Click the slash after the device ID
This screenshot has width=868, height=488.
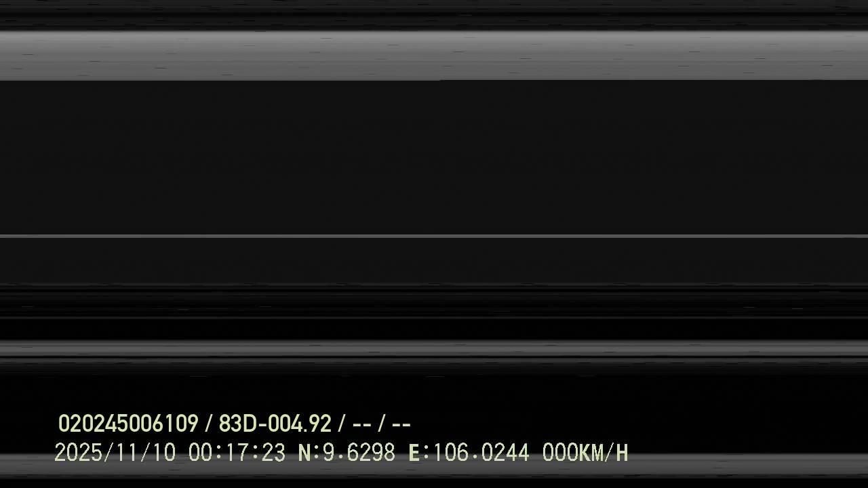208,424
